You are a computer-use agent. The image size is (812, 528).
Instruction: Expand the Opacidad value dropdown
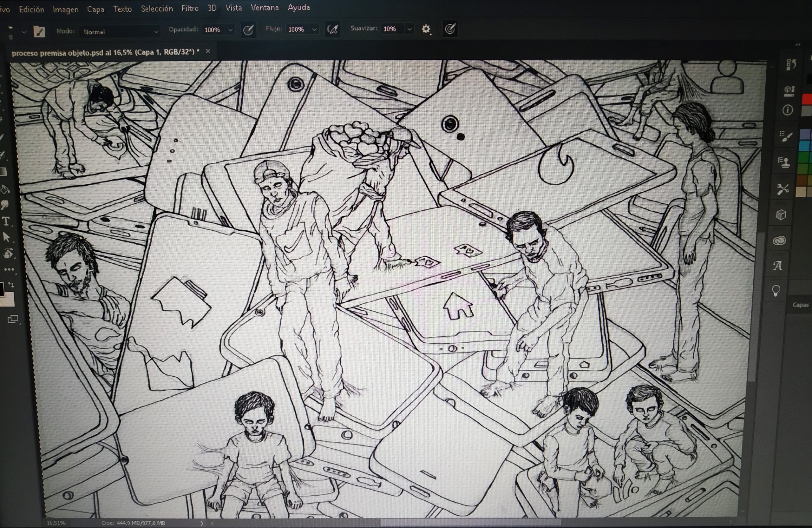pos(231,30)
